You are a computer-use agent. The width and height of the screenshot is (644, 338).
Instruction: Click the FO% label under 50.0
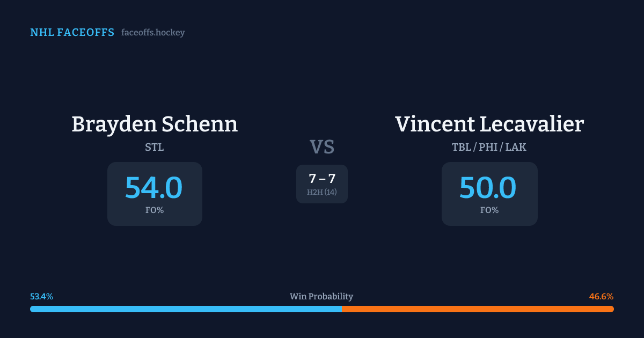[x=489, y=210]
